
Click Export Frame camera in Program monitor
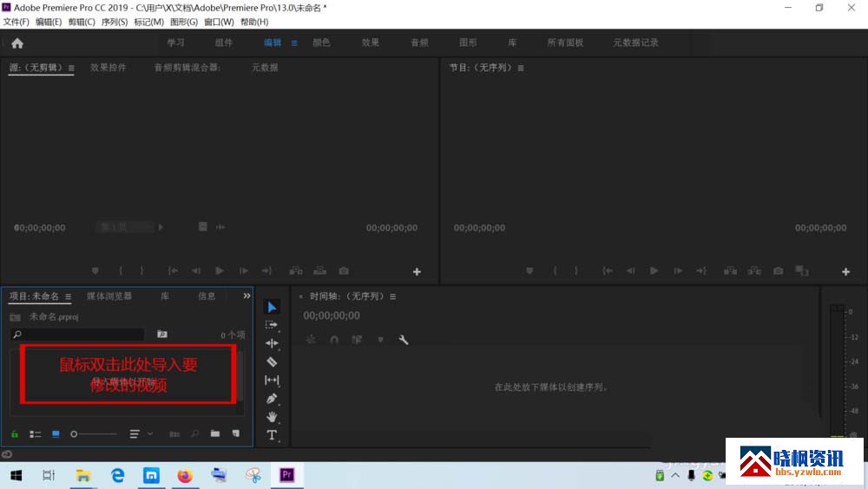tap(779, 271)
